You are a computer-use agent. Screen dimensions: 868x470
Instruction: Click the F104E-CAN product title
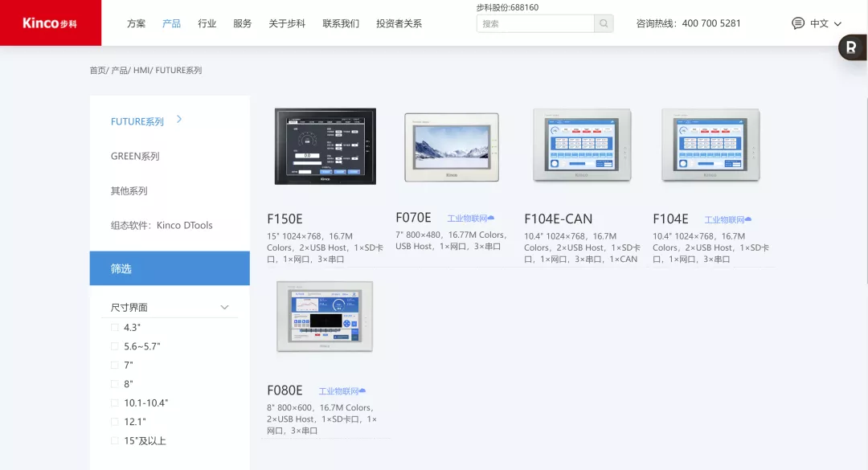(558, 219)
